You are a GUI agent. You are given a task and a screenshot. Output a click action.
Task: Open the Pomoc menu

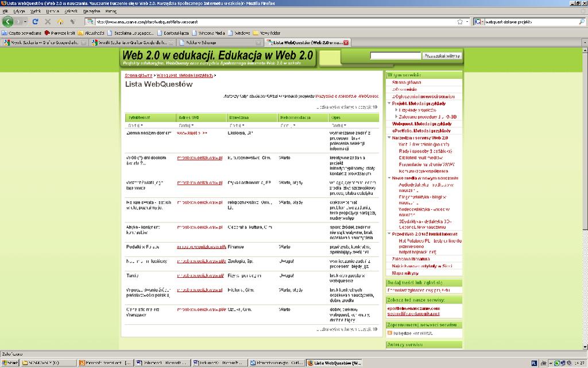tap(111, 11)
